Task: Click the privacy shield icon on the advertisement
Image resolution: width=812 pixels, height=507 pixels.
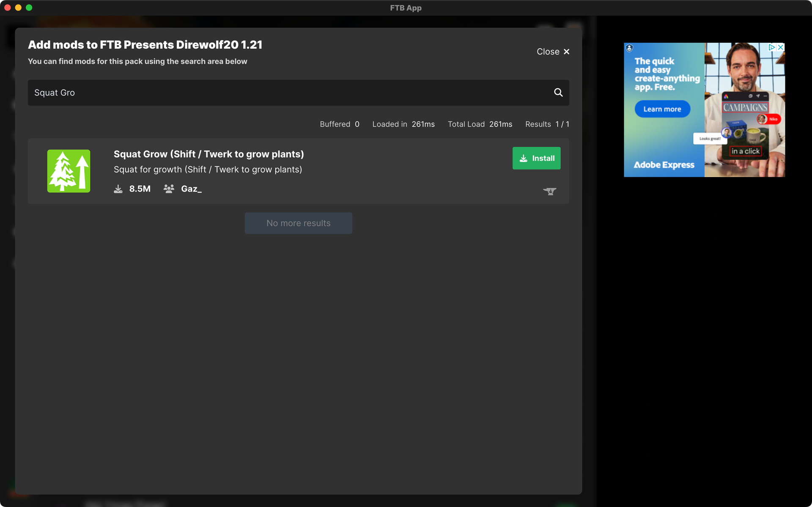Action: pyautogui.click(x=629, y=48)
